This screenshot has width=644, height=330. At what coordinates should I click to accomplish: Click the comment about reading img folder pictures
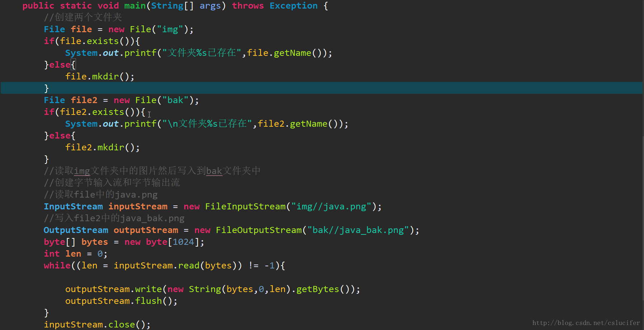(152, 171)
